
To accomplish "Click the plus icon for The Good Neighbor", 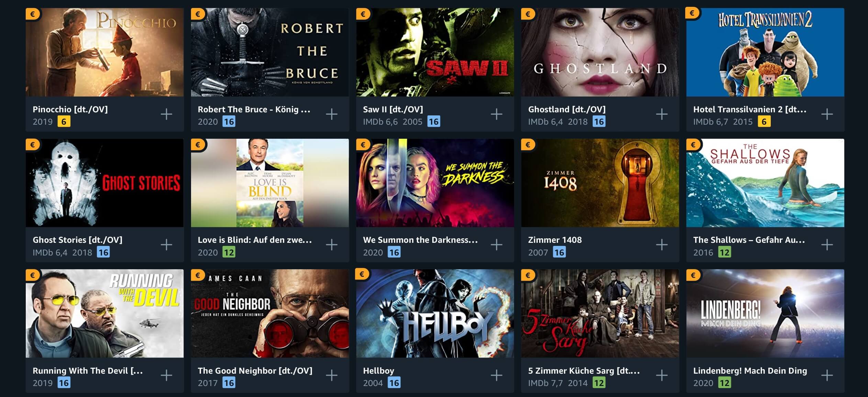I will pos(332,375).
